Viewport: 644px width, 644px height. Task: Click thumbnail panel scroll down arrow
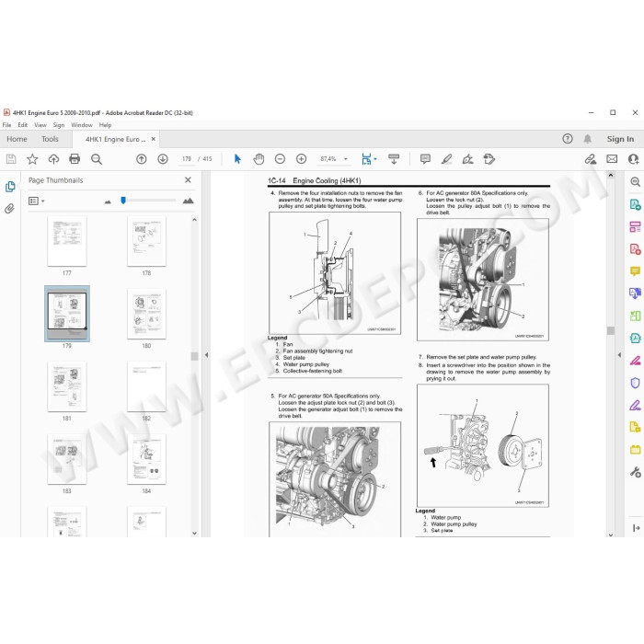tap(195, 533)
